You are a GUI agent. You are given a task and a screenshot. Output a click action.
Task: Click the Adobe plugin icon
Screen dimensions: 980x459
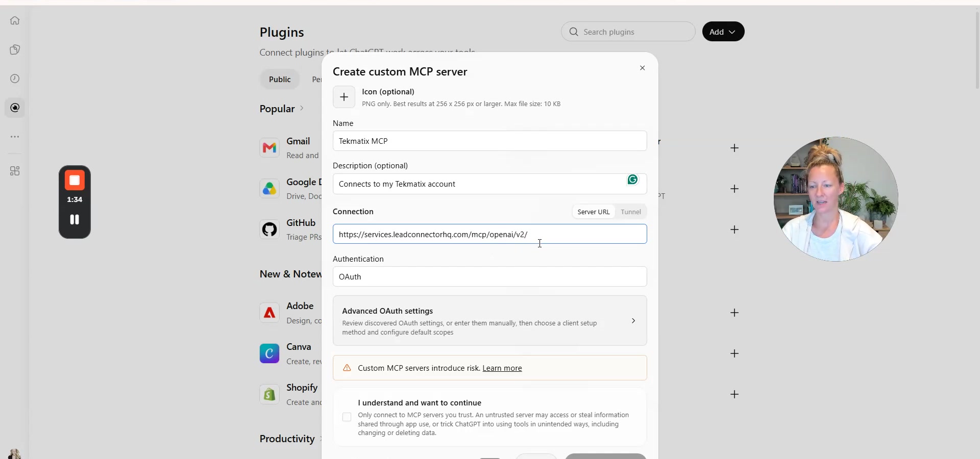(269, 313)
